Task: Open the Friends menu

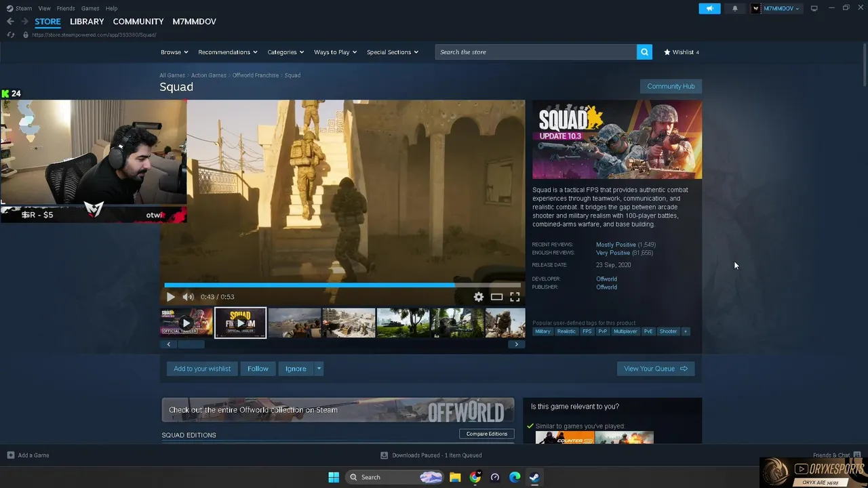Action: [x=66, y=8]
